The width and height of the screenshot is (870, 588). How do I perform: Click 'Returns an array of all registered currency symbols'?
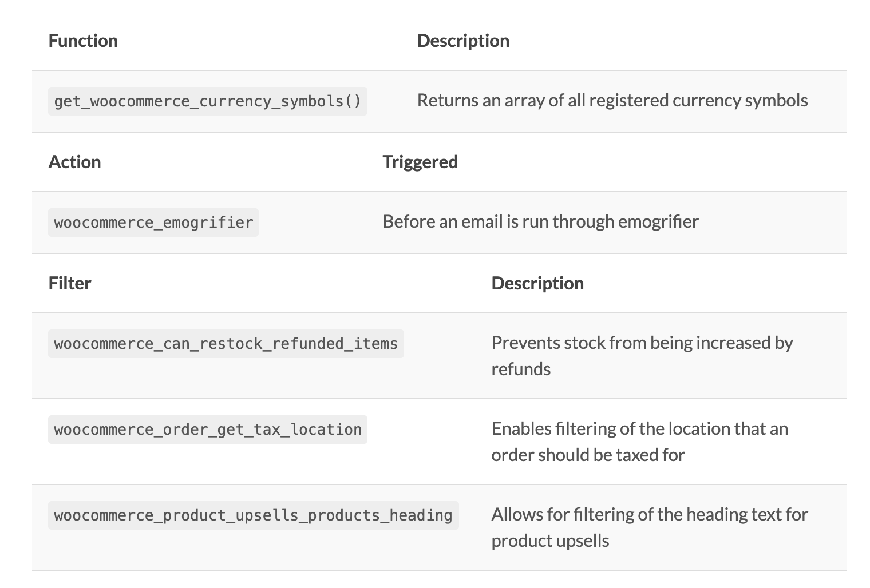coord(612,101)
